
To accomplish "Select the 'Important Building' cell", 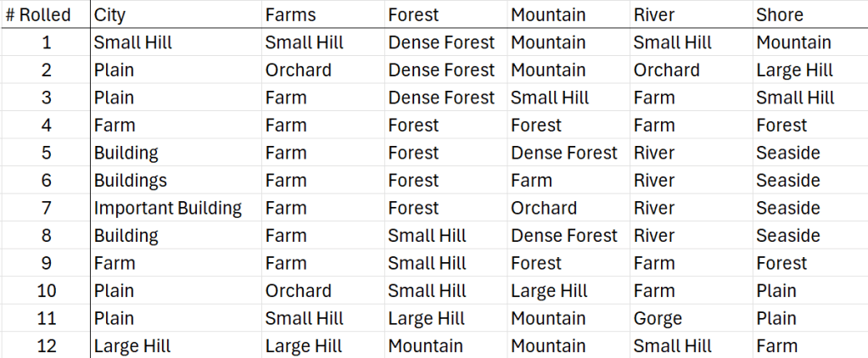I will click(x=168, y=208).
